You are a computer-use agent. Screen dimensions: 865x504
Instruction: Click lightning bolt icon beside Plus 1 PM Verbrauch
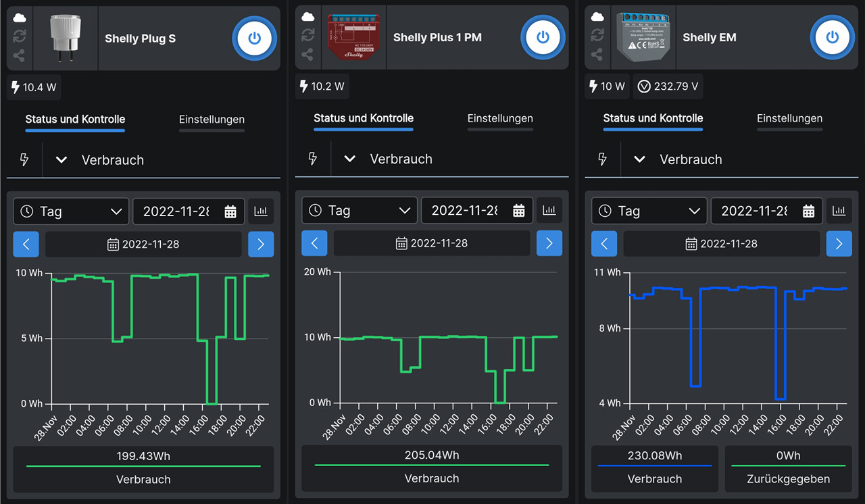coord(313,159)
